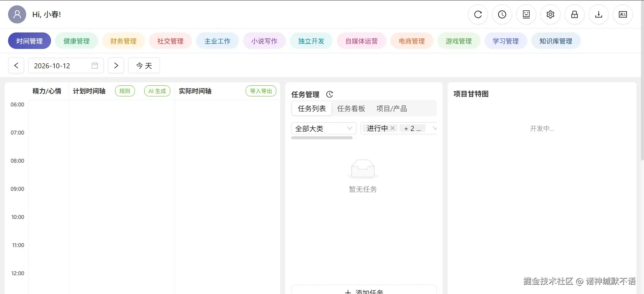Click the 导入导出 button
The image size is (644, 294).
tap(261, 91)
